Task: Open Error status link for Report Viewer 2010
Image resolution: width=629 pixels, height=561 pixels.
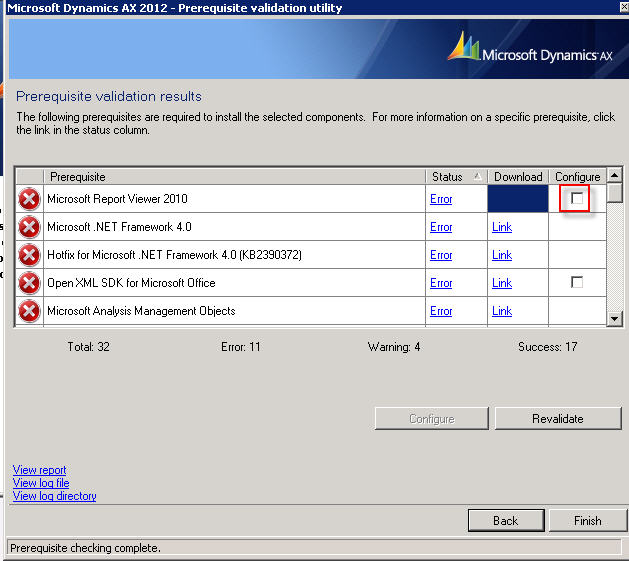Action: (441, 199)
